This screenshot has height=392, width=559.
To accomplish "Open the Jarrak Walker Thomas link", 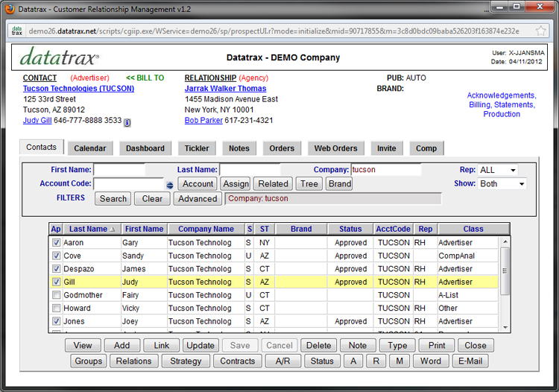I will [x=225, y=89].
